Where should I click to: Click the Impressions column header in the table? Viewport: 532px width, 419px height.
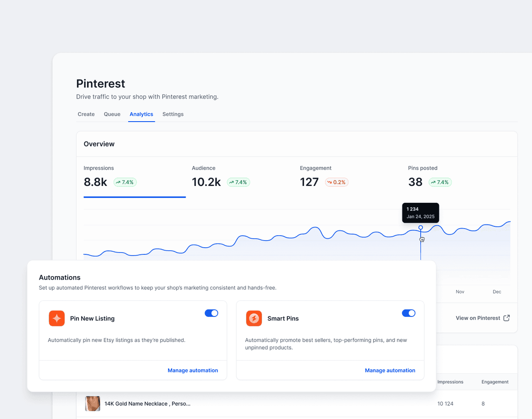(x=450, y=382)
